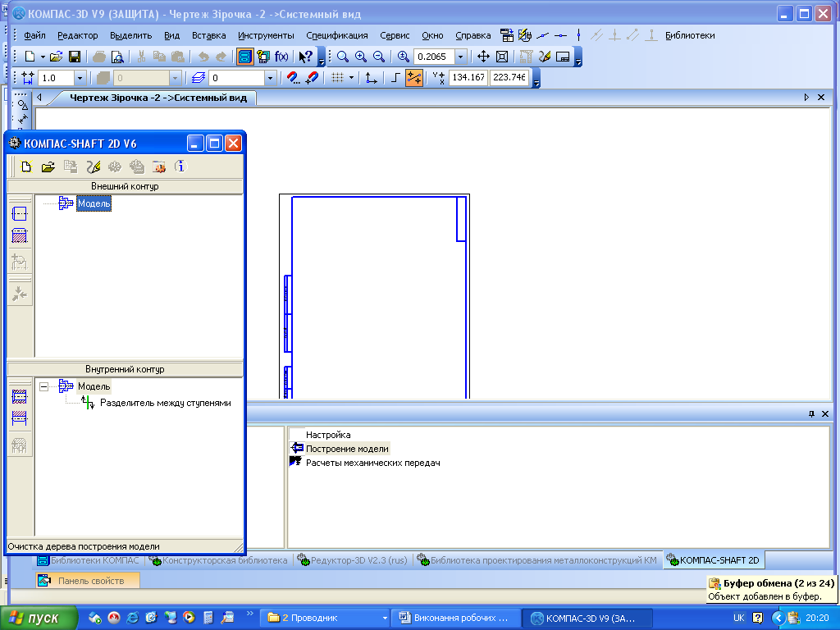Select Модель node in the Внешний контур tree
840x630 pixels.
pyautogui.click(x=94, y=203)
